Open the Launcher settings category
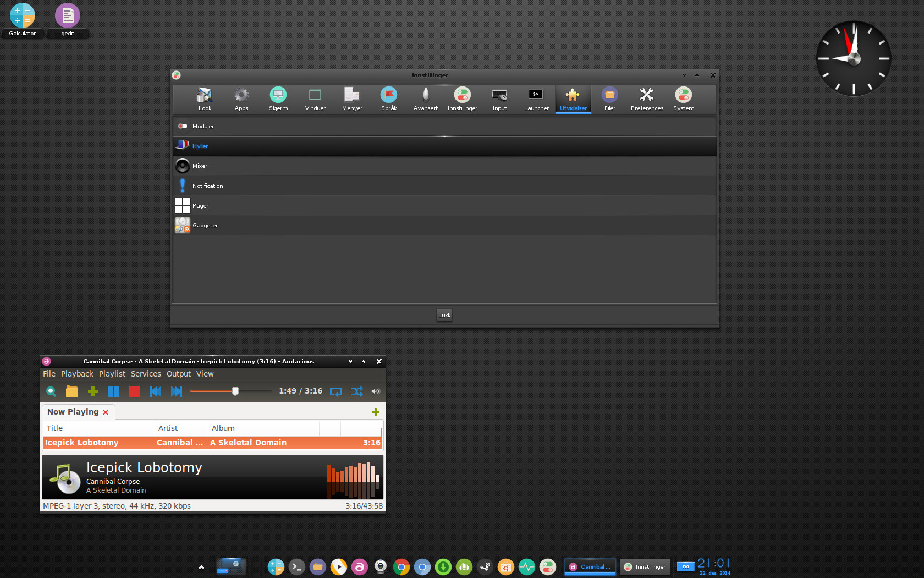Viewport: 924px width, 578px height. [536, 99]
